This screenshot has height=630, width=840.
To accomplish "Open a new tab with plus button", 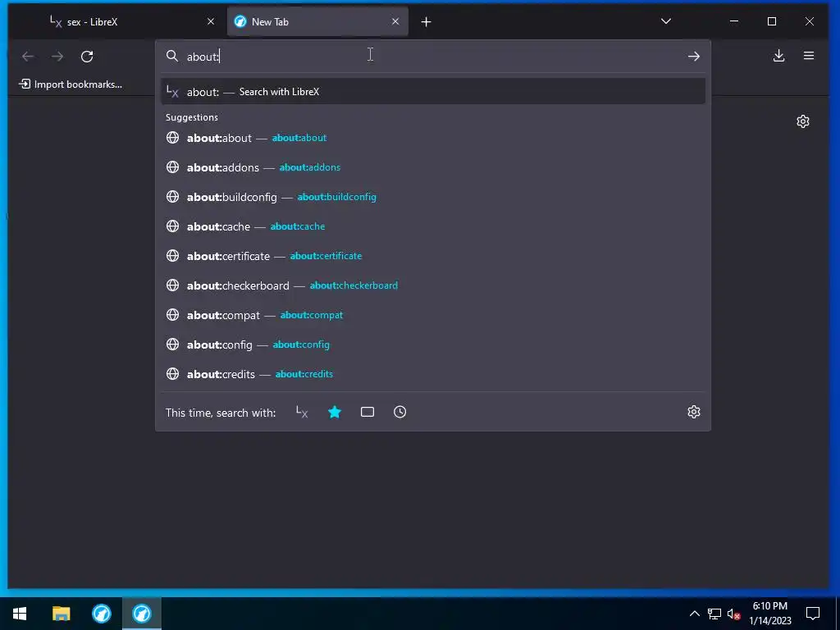I will click(x=426, y=22).
